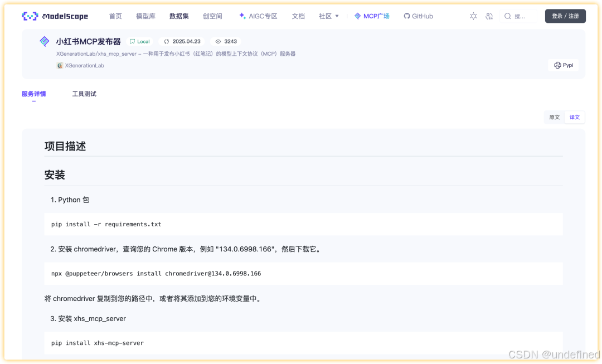Open 模型库 in the navigation bar
The height and width of the screenshot is (364, 602).
pyautogui.click(x=145, y=16)
